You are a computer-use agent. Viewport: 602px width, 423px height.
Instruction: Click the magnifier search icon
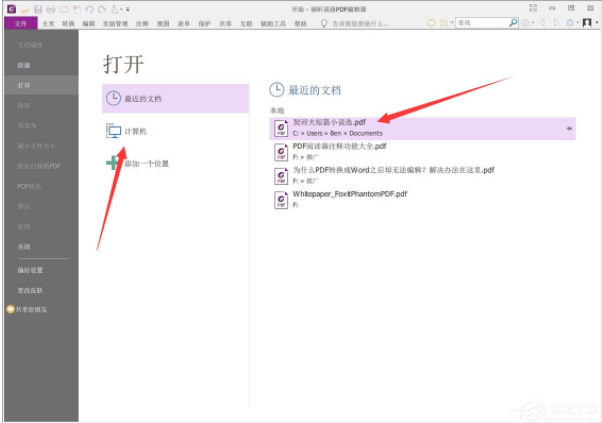pos(513,23)
